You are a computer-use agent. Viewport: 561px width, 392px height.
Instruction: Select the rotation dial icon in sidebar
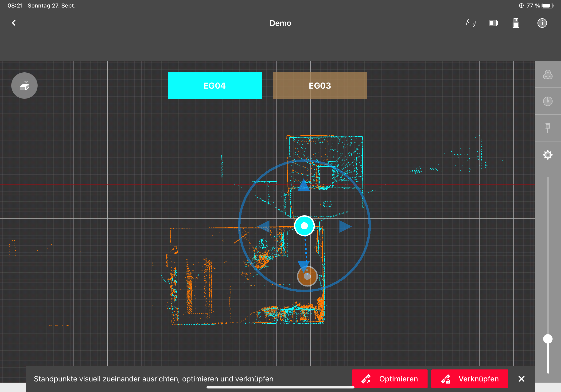(x=548, y=101)
